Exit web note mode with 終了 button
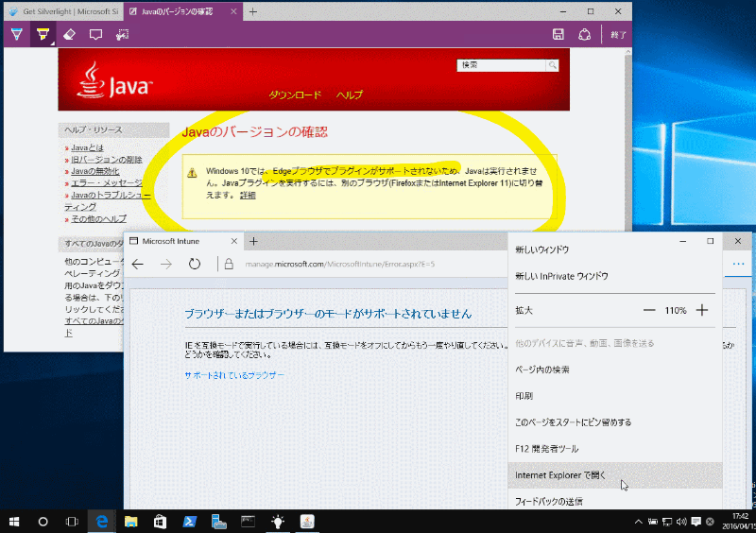Image resolution: width=756 pixels, height=533 pixels. (618, 35)
